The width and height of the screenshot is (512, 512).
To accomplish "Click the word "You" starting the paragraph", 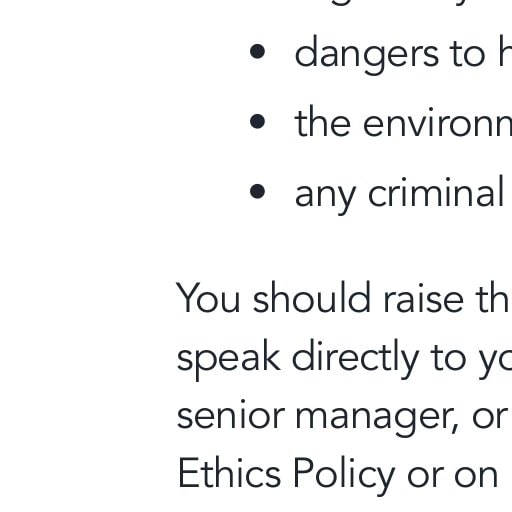I will pos(208,297).
